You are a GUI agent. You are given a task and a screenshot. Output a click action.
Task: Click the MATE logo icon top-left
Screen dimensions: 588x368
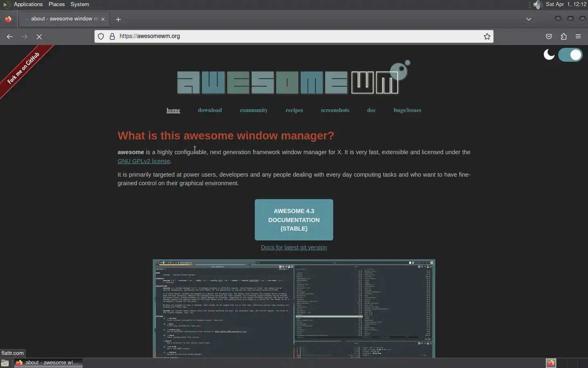click(x=7, y=4)
